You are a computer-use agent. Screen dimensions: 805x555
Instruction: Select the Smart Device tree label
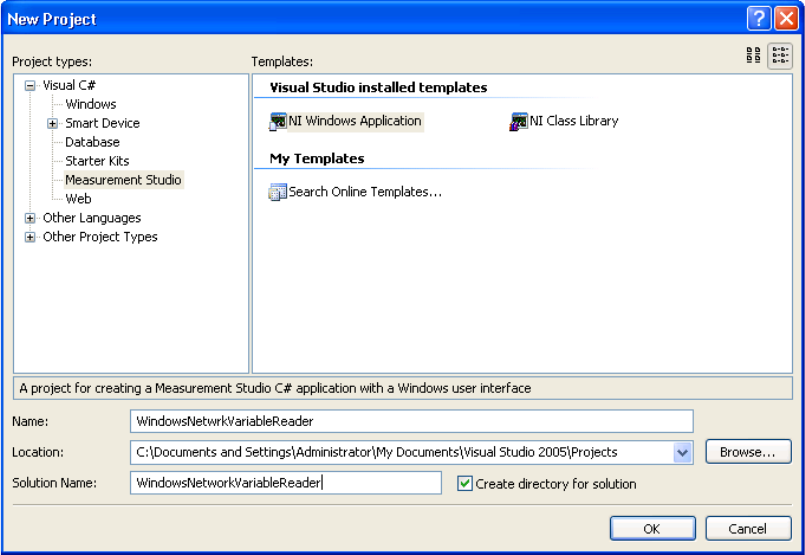click(102, 123)
